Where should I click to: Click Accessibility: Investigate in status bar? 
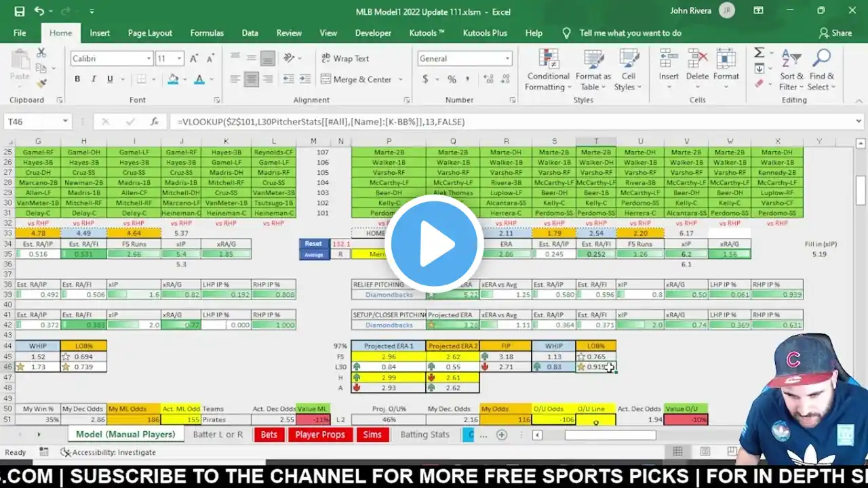pyautogui.click(x=108, y=453)
